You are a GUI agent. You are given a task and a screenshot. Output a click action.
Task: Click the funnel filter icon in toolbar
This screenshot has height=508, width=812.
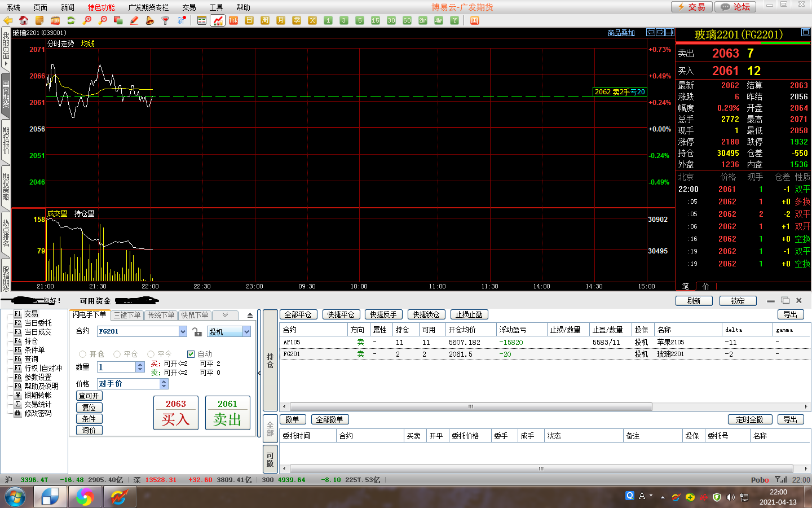165,20
